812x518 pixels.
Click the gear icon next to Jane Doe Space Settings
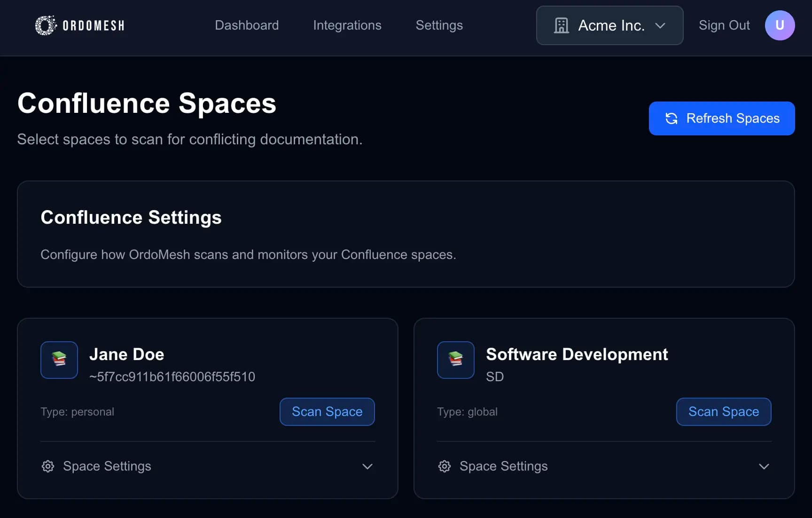coord(47,466)
